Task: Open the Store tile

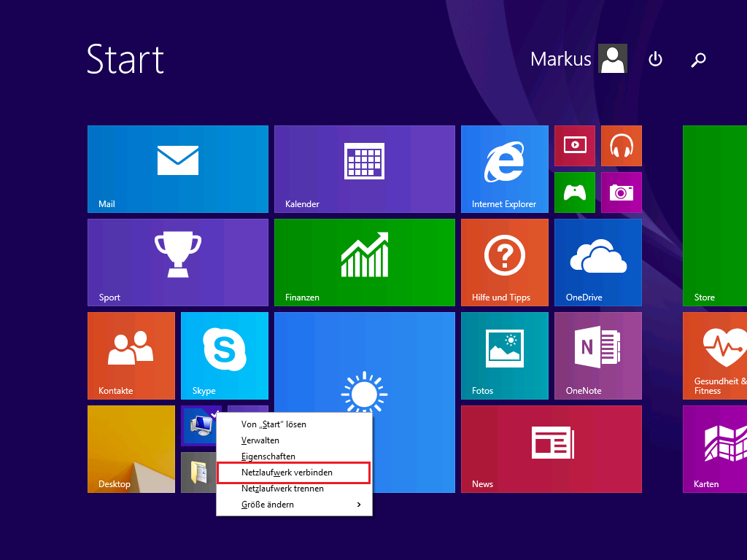Action: 715,216
